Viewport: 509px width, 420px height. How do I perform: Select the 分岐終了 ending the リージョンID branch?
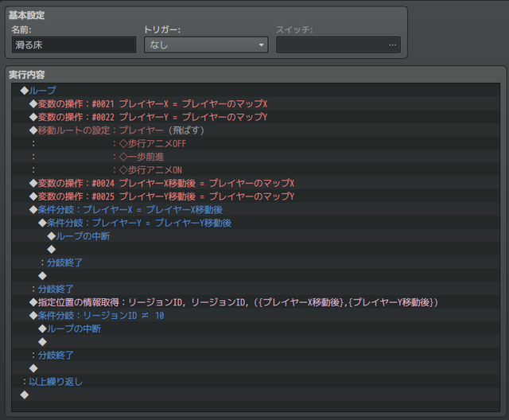(x=255, y=355)
